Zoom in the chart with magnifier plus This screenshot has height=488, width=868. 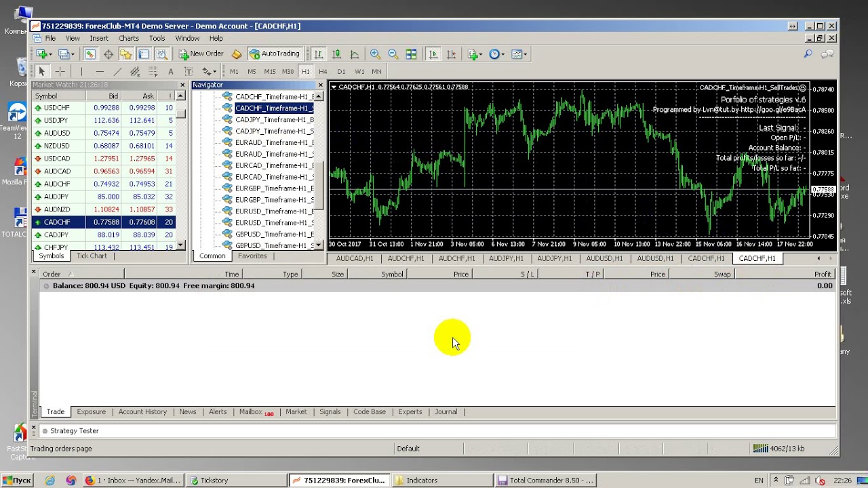[x=375, y=54]
